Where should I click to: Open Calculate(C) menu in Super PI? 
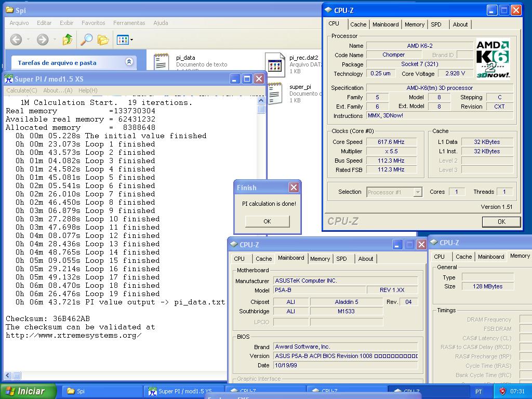[22, 90]
